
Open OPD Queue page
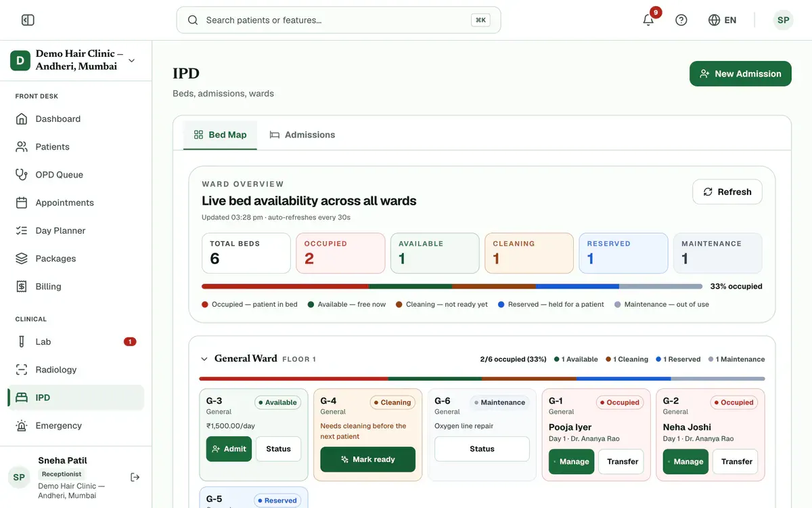coord(76,175)
